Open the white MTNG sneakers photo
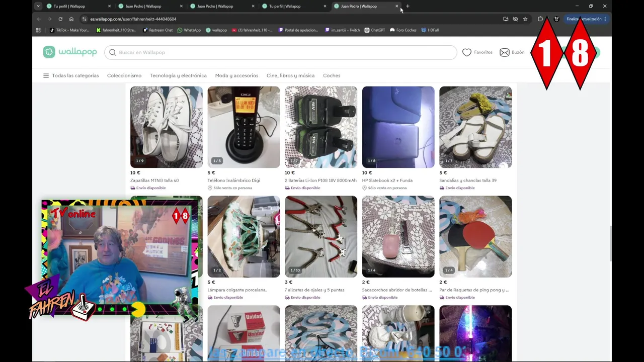The width and height of the screenshot is (644, 362). coord(167,127)
